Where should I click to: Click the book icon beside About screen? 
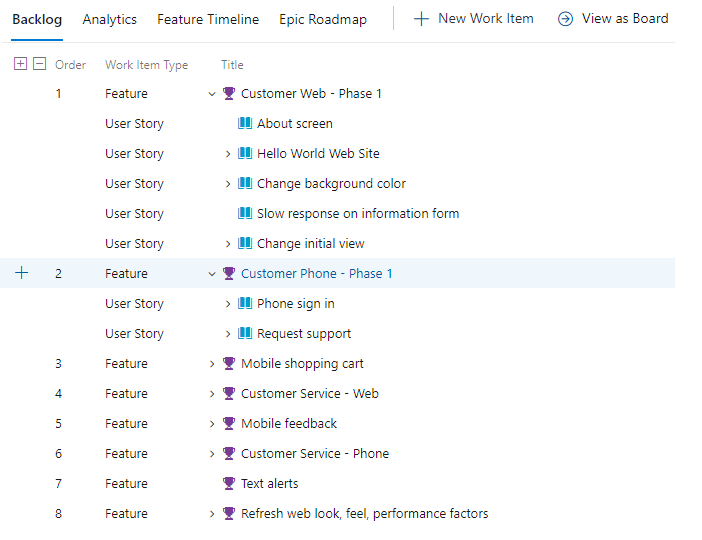click(x=245, y=124)
